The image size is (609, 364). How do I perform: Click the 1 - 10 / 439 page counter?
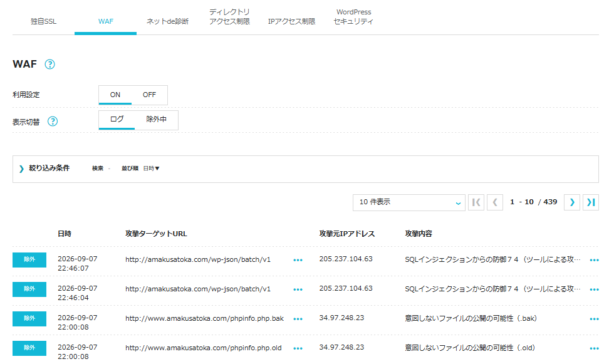pyautogui.click(x=533, y=202)
